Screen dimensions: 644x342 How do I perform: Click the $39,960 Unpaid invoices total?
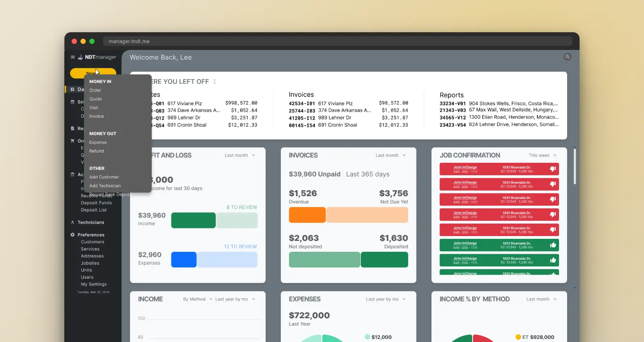pos(315,174)
